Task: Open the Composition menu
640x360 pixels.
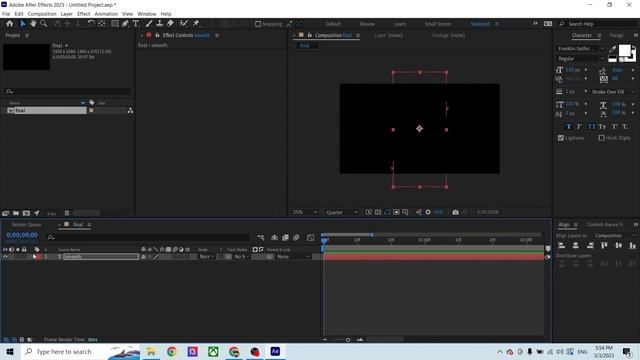Action: (42, 14)
